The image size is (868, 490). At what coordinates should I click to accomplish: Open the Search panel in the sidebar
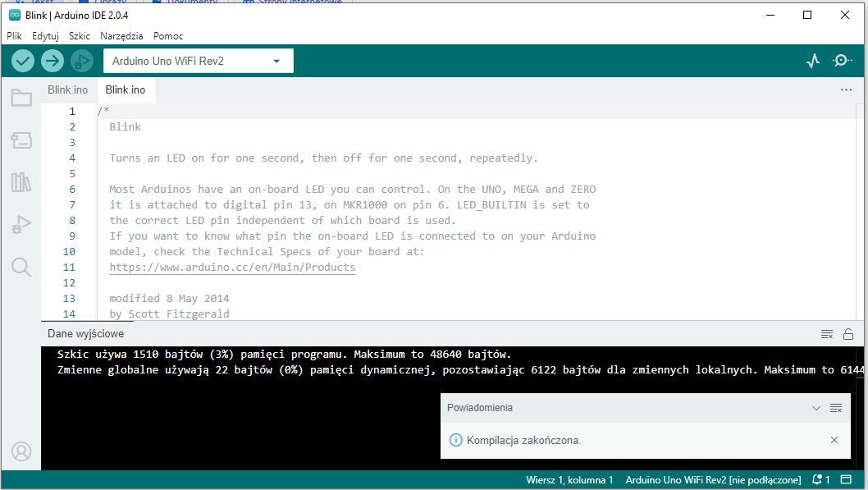pos(21,267)
